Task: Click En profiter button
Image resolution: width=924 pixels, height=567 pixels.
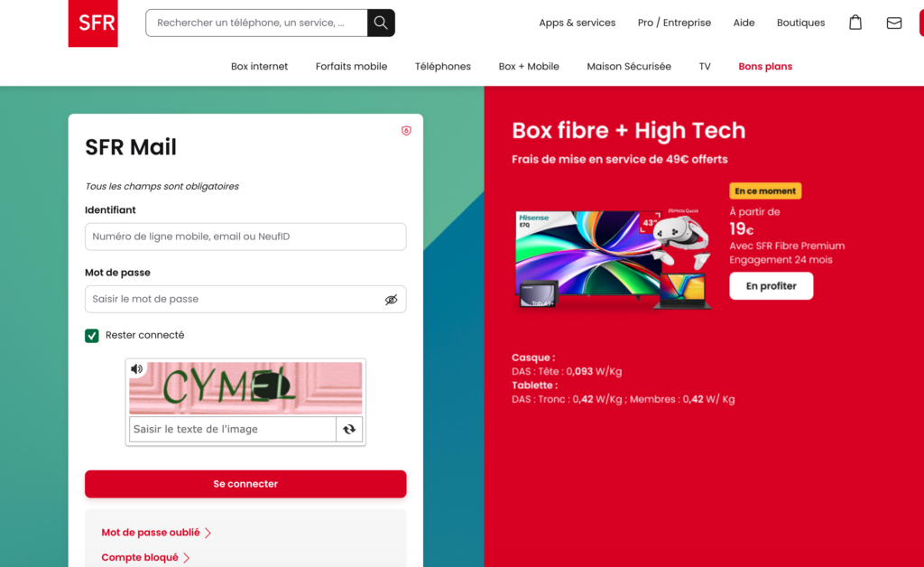Action: point(771,286)
